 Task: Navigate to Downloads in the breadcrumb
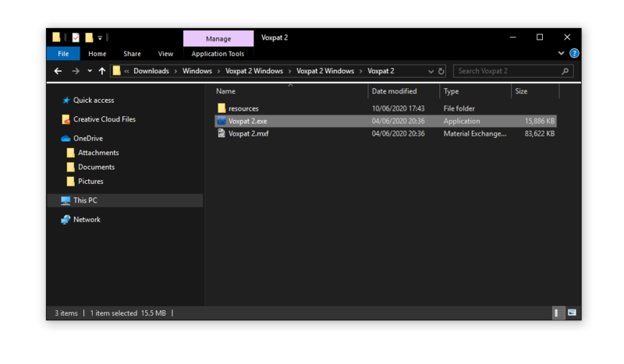coord(151,71)
